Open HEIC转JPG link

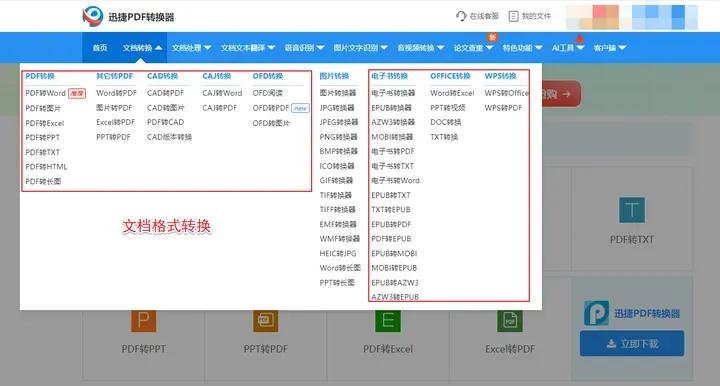338,253
